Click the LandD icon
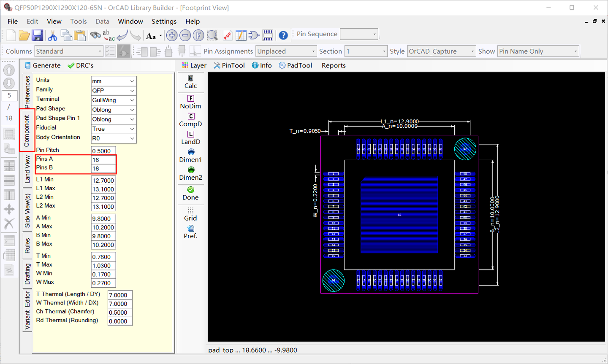This screenshot has height=364, width=608. pos(190,138)
